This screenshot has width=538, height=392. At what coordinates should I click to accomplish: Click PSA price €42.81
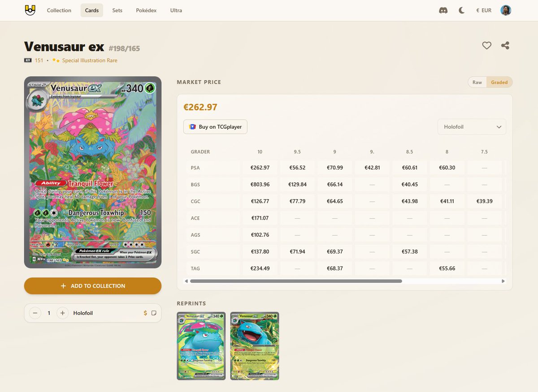(x=372, y=168)
